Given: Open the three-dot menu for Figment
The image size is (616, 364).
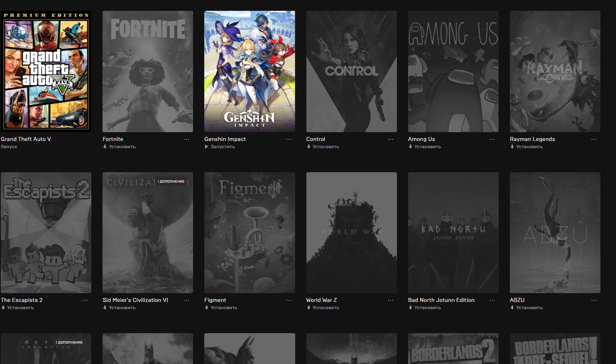Looking at the screenshot, I should [x=289, y=300].
